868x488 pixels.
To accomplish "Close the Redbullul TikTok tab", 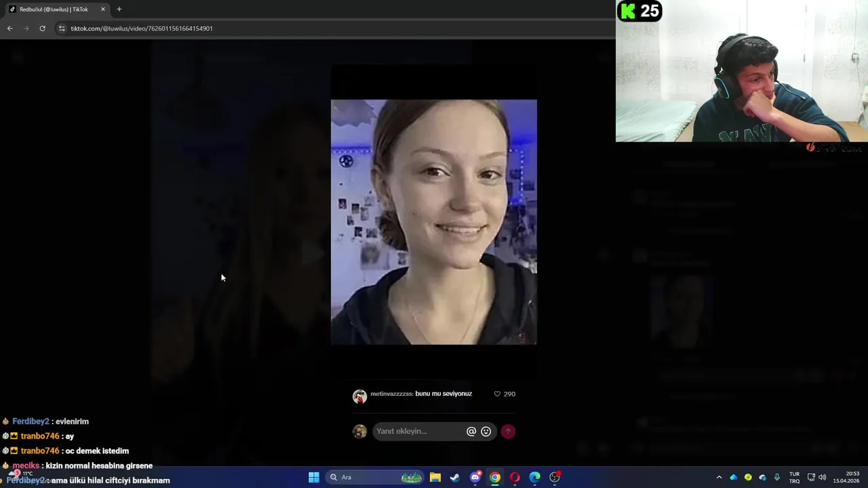I will point(103,9).
